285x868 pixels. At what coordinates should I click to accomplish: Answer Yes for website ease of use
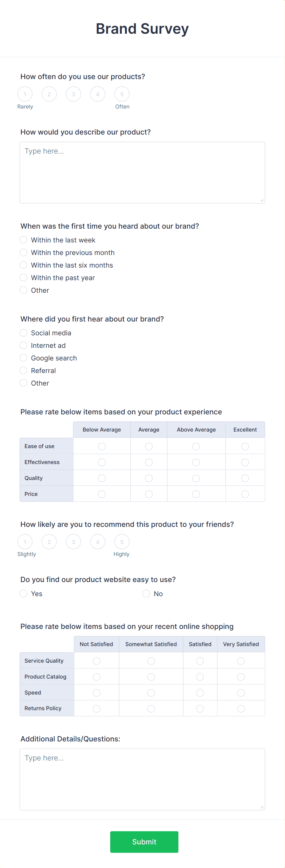pyautogui.click(x=23, y=593)
